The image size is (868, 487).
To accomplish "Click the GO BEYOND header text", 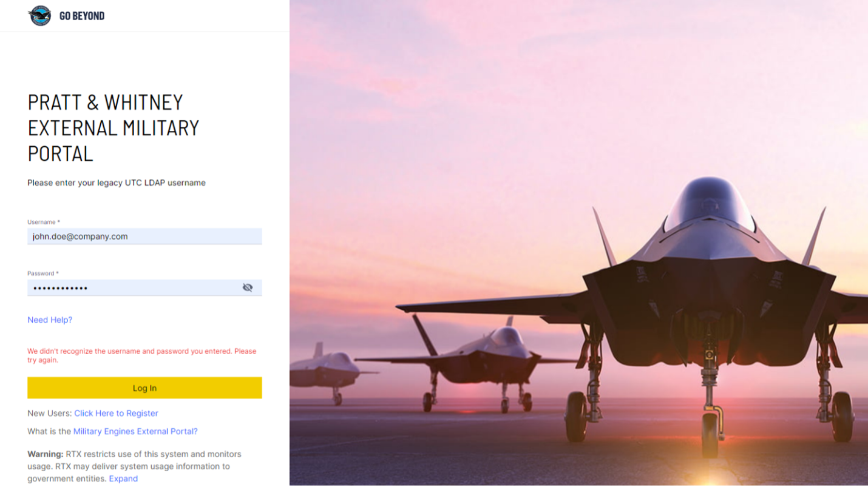I will 82,16.
